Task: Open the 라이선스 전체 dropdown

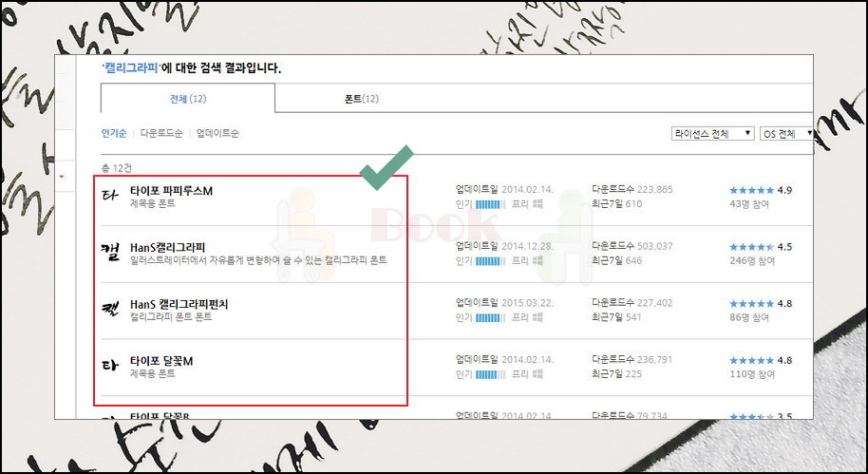Action: [x=712, y=133]
